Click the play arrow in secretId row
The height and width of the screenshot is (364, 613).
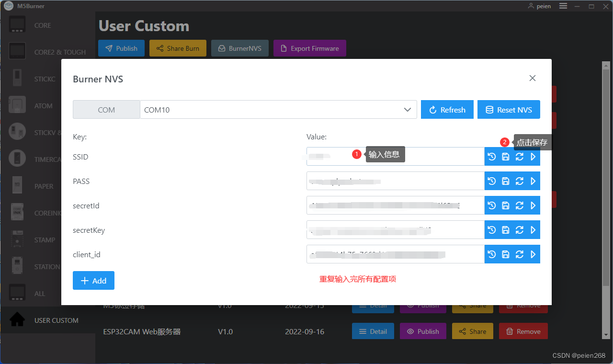point(533,205)
